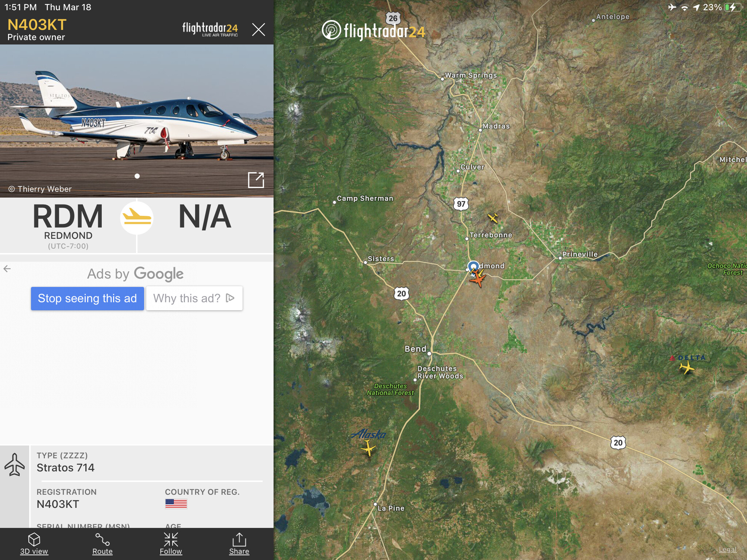Image resolution: width=747 pixels, height=560 pixels.
Task: Go back with the ad arrow
Action: coord(7,269)
